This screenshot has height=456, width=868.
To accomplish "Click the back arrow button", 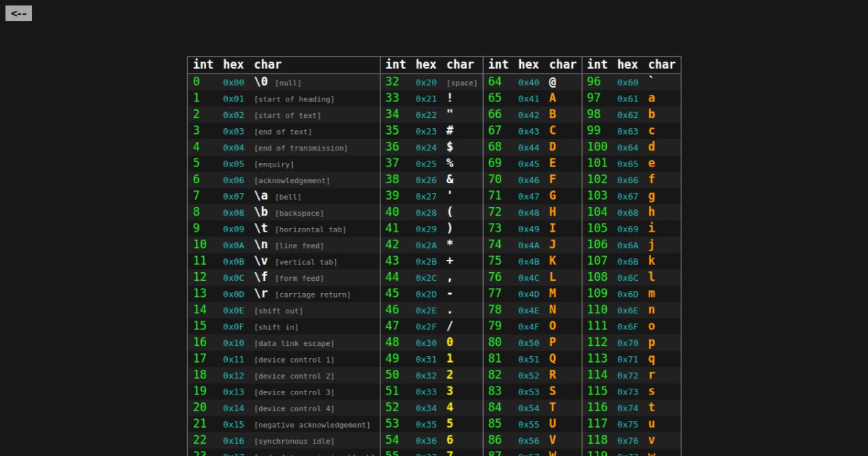I will pyautogui.click(x=18, y=12).
